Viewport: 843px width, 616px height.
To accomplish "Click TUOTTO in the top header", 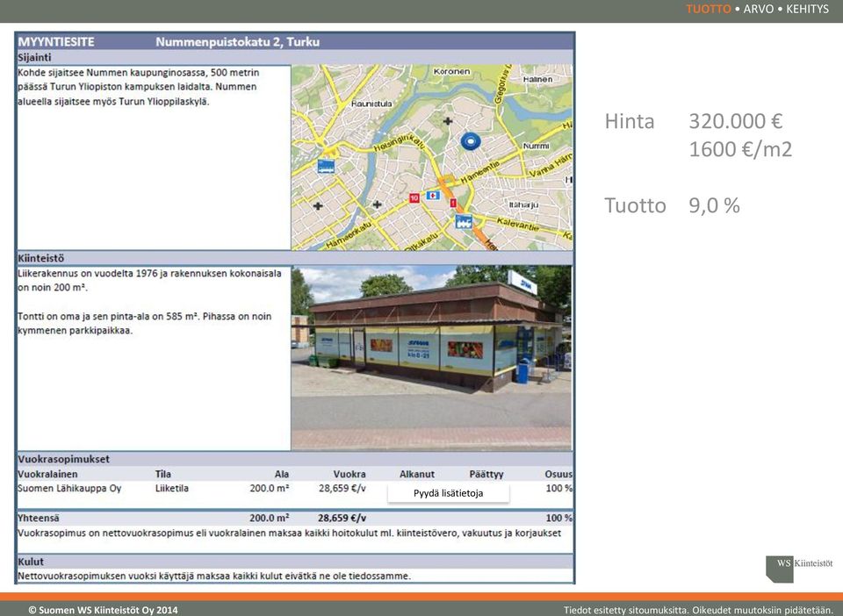I will pos(709,9).
